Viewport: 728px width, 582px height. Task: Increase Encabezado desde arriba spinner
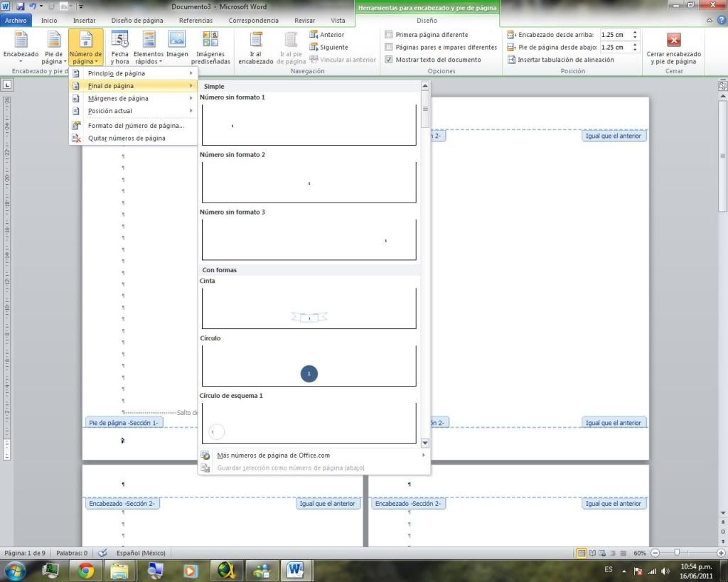(635, 32)
